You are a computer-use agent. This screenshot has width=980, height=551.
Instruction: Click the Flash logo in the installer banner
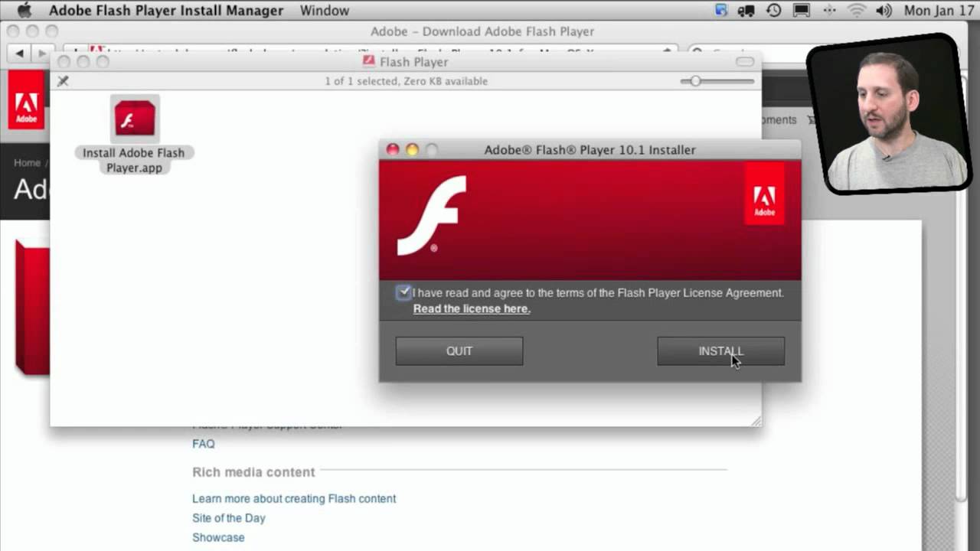(x=432, y=215)
